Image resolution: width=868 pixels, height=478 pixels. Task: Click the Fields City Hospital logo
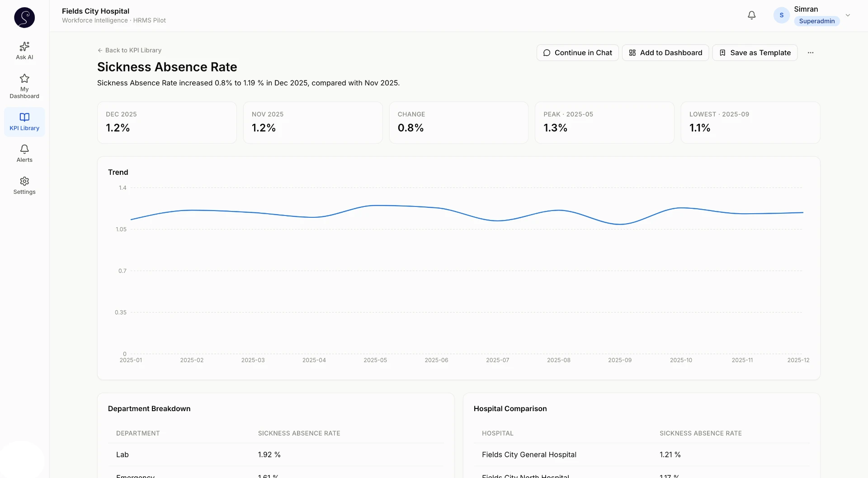[x=24, y=18]
